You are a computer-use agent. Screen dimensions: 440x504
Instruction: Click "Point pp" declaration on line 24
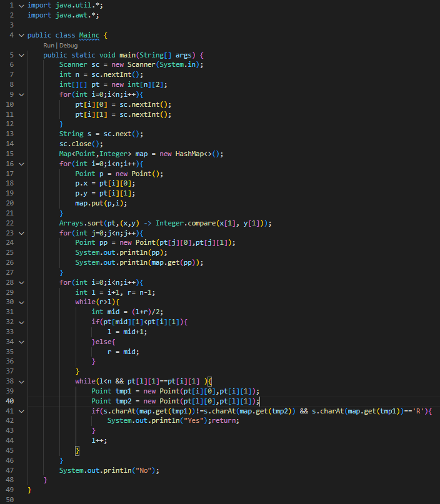tap(91, 243)
